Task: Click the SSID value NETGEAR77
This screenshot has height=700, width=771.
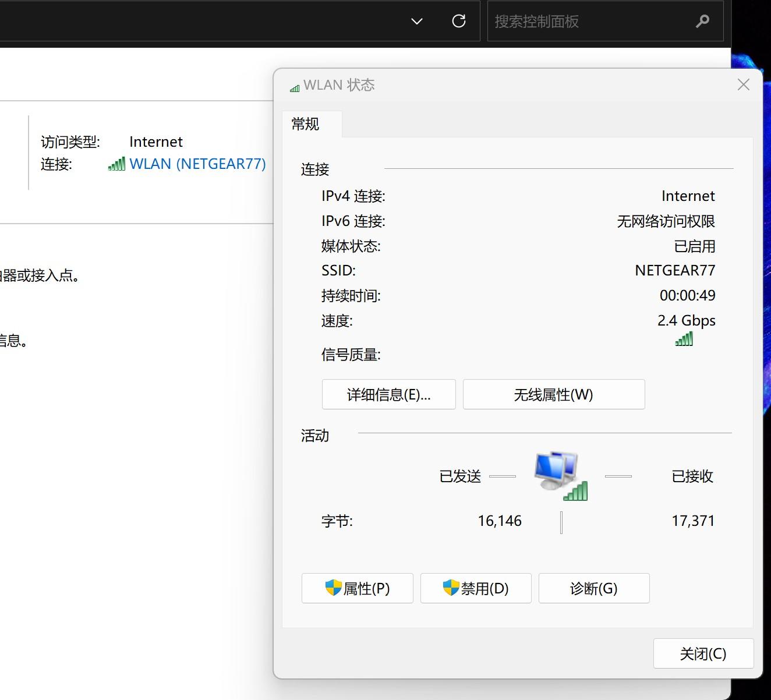Action: 675,271
